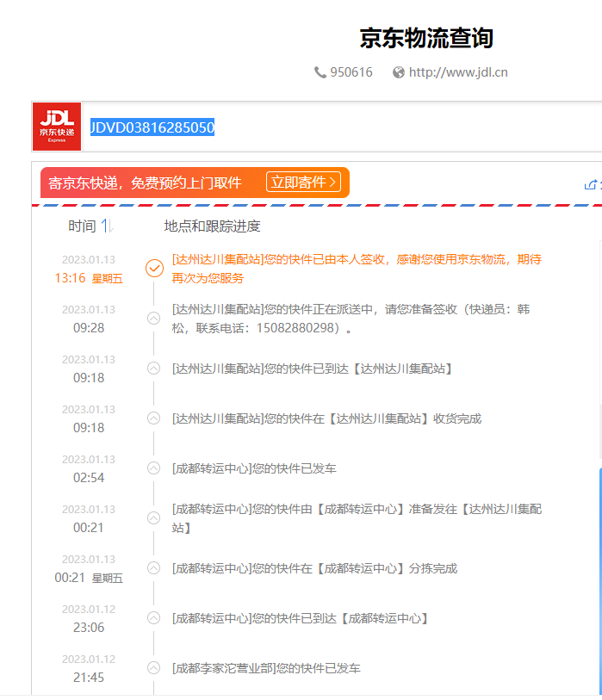Click the 23:06 timeline marker icon
The width and height of the screenshot is (602, 700).
[153, 618]
